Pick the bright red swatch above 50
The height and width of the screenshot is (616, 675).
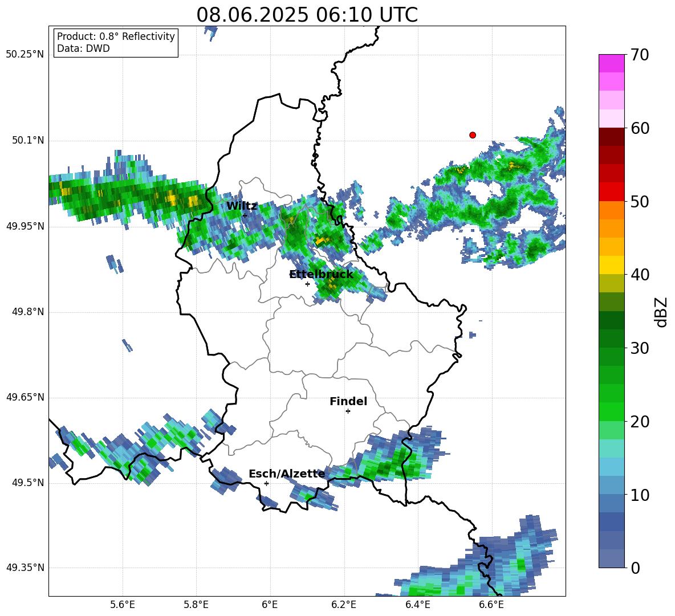point(611,191)
